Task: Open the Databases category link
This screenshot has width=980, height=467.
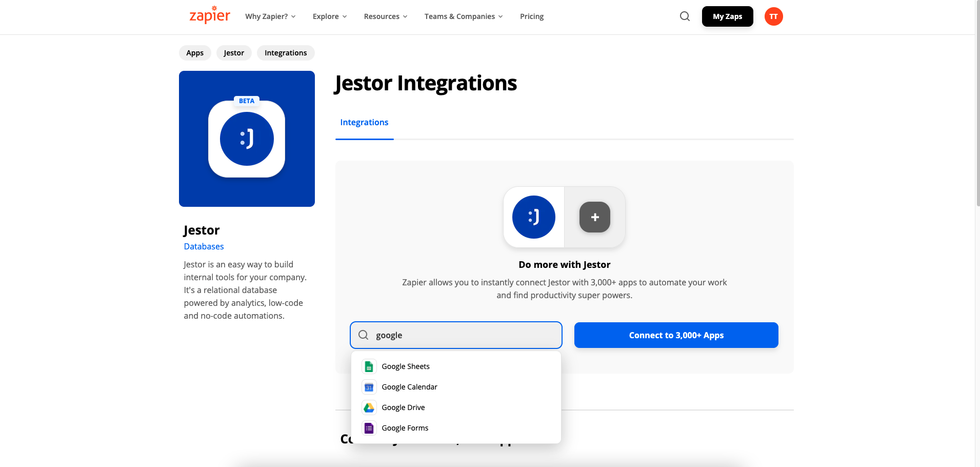Action: pyautogui.click(x=204, y=246)
